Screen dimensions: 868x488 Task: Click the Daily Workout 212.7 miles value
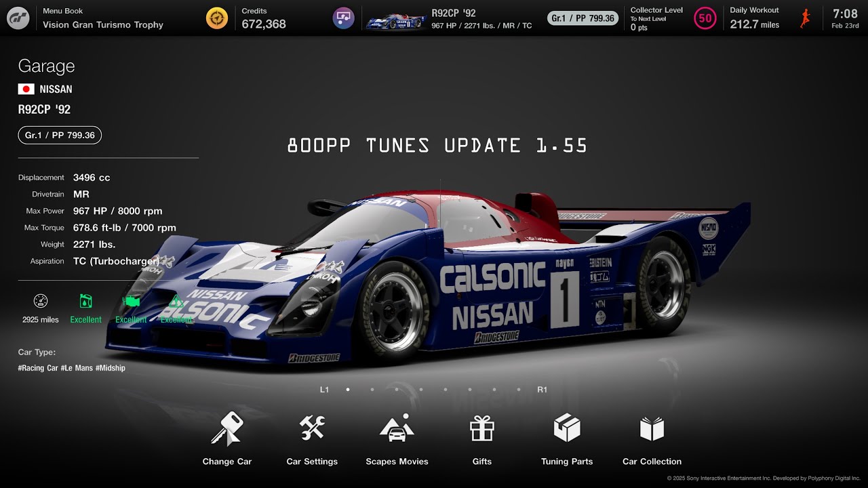tap(755, 24)
